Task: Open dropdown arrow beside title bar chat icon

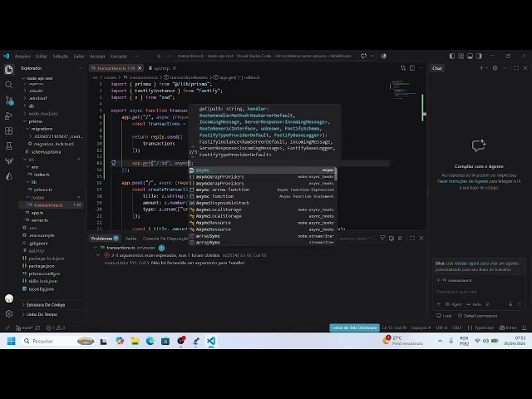Action: click(372, 56)
